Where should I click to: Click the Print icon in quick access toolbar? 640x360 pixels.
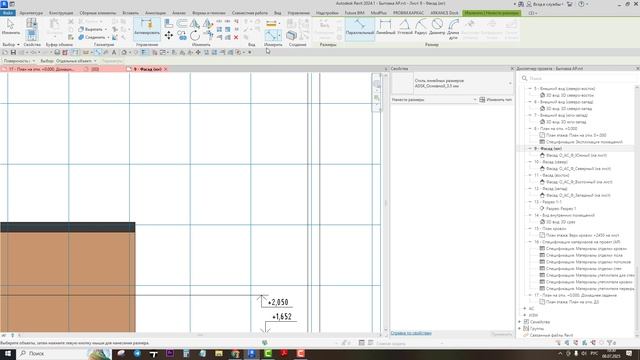pos(57,52)
